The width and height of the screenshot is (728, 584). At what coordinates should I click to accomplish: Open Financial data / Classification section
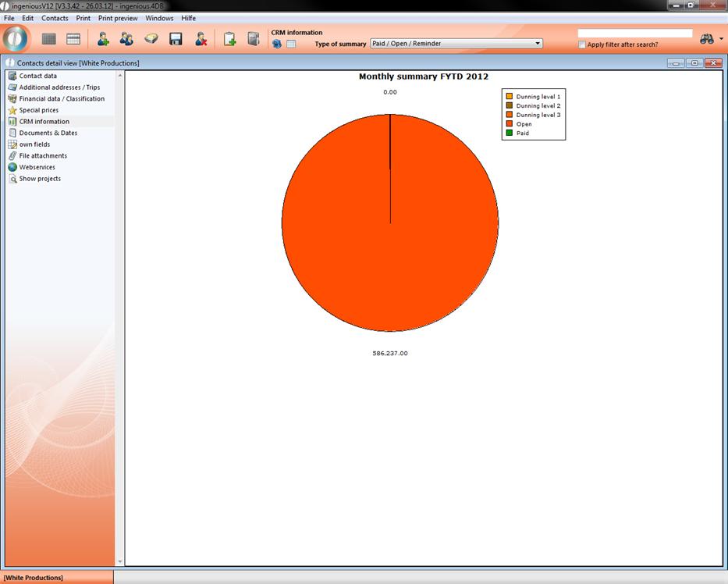62,99
